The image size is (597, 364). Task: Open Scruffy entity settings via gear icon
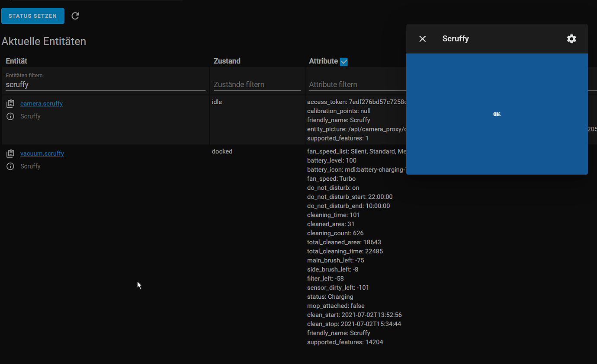point(571,38)
